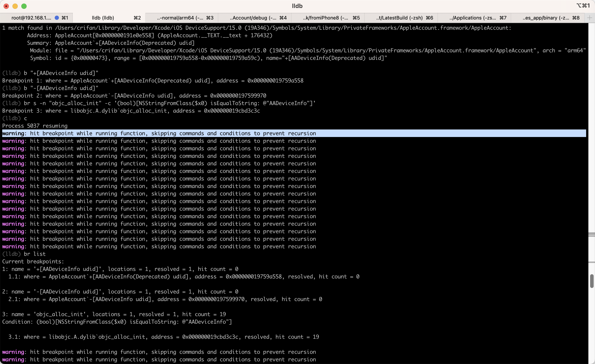This screenshot has width=595, height=364.
Task: Open the ..Account/debug tab
Action: (x=255, y=18)
